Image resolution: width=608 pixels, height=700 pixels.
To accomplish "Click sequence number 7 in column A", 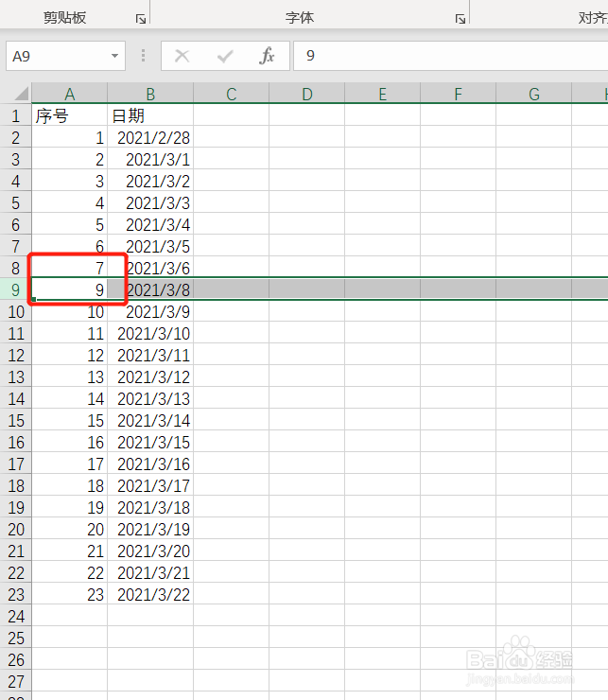I will [70, 269].
